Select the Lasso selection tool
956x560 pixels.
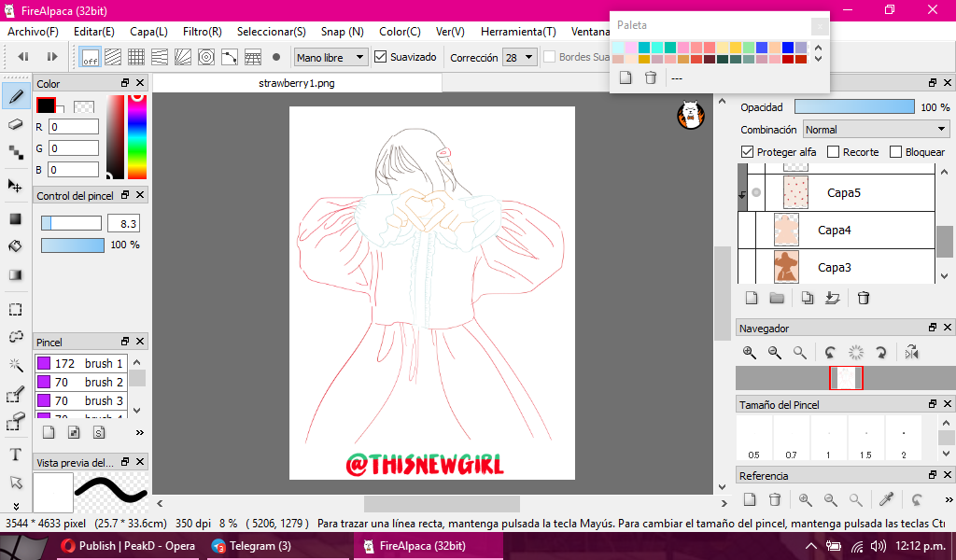pos(16,337)
